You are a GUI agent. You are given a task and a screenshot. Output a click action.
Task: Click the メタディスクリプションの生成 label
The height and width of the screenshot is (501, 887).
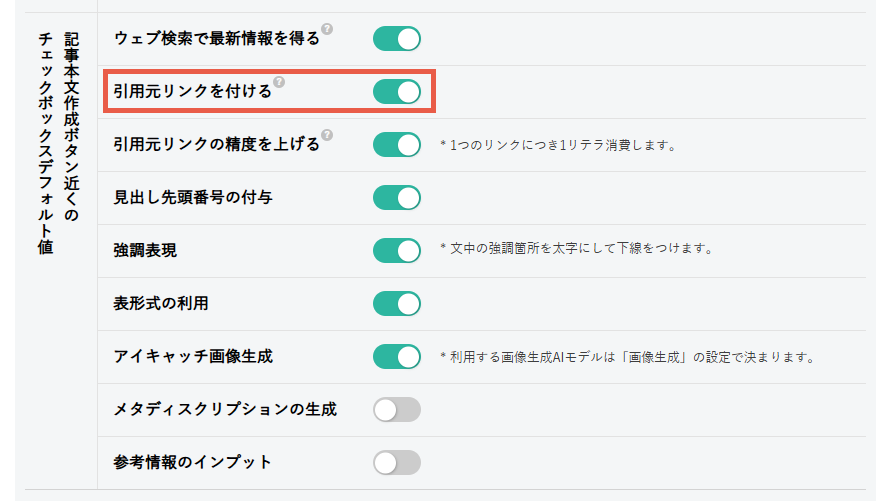click(225, 409)
